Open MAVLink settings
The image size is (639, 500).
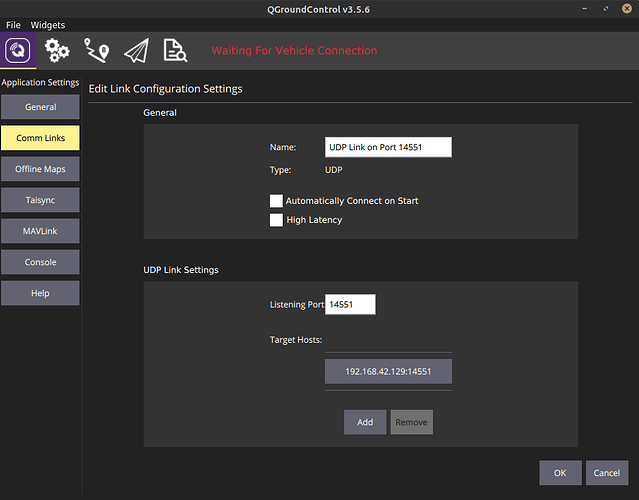[40, 231]
